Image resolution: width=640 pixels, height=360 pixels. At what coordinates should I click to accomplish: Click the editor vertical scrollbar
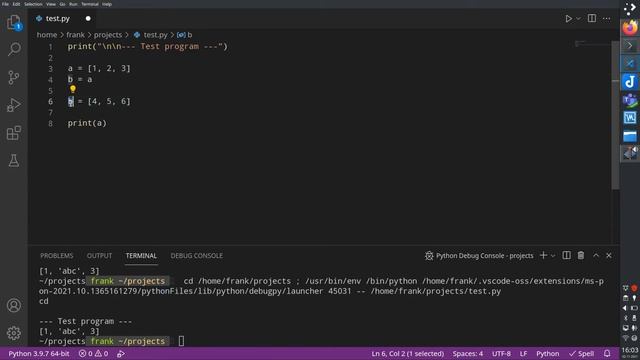pos(616,115)
